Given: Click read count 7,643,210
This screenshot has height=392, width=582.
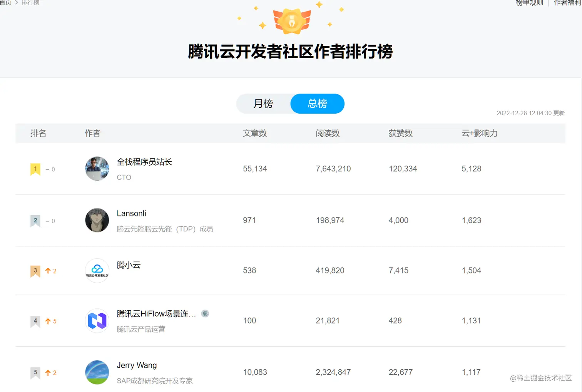Looking at the screenshot, I should tap(333, 169).
